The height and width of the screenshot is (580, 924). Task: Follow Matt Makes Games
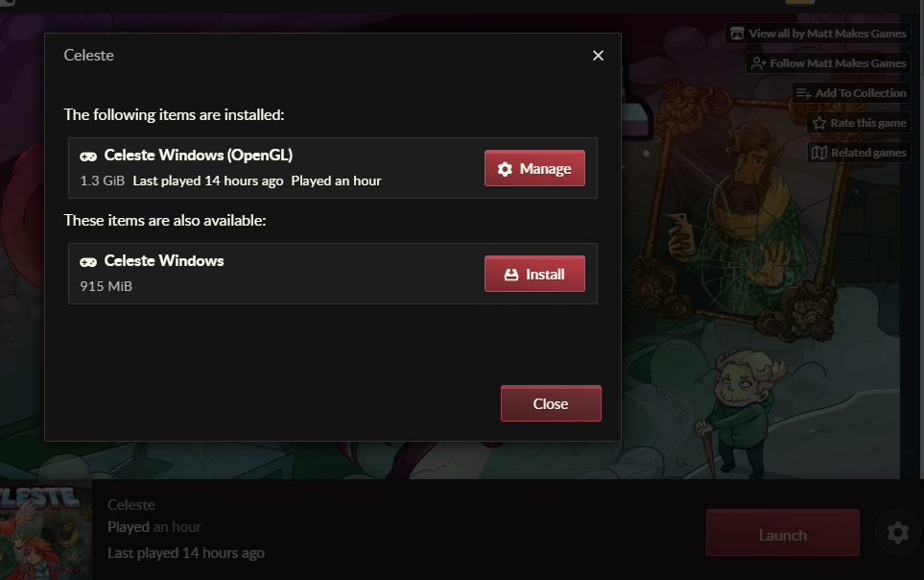tap(829, 63)
